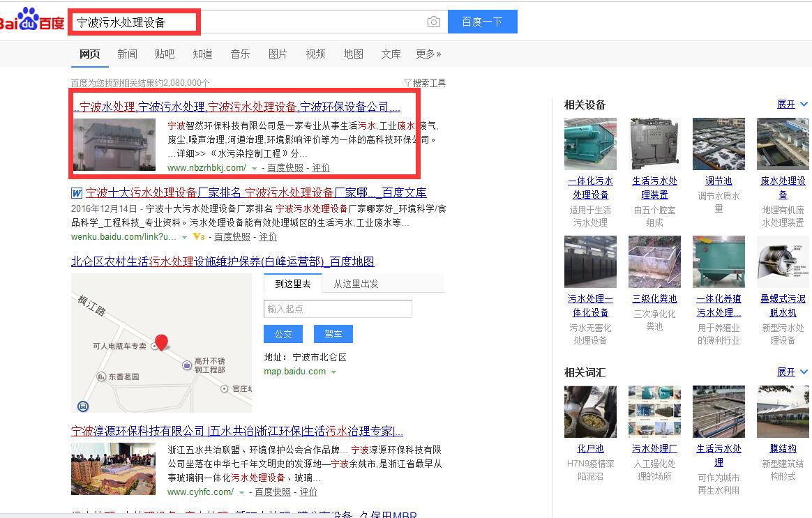
Task: Click the camera image search icon
Action: click(x=433, y=22)
